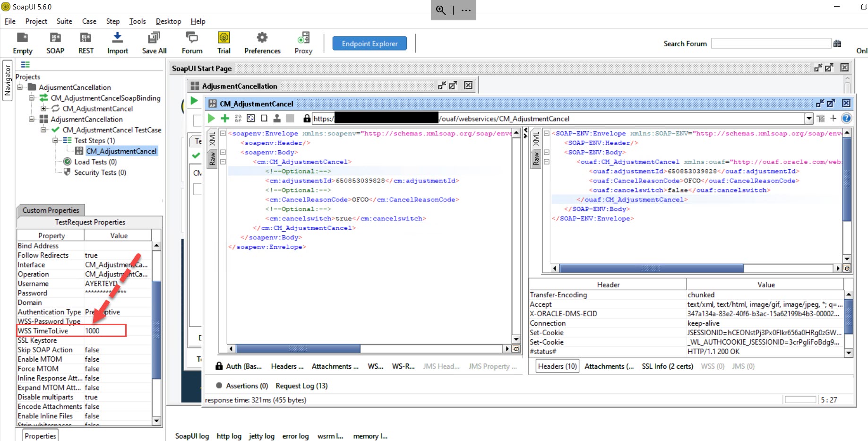Open the File menu
The image size is (868, 441).
[x=10, y=21]
